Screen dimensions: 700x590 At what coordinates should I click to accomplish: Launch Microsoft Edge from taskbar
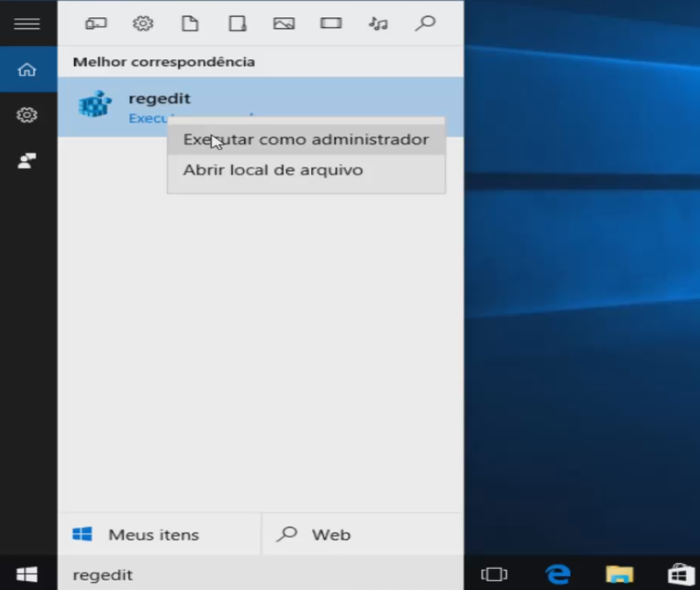[x=558, y=574]
